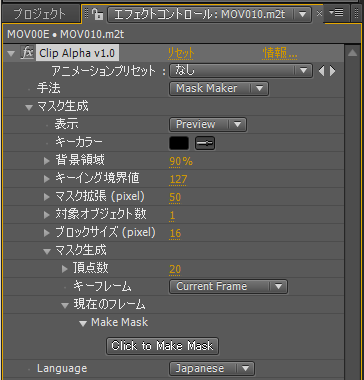Viewport: 364px width, 380px height.
Task: Switch to the プロジェクト tab
Action: point(40,14)
